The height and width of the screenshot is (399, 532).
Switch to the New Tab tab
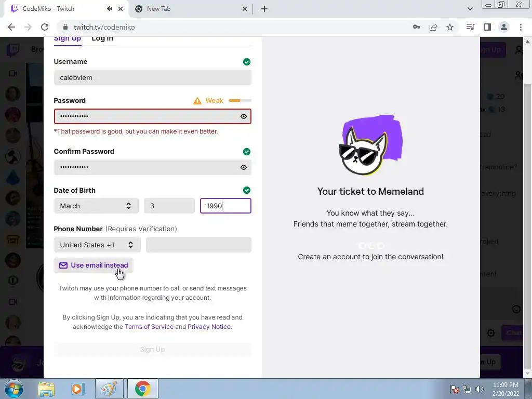pos(191,9)
